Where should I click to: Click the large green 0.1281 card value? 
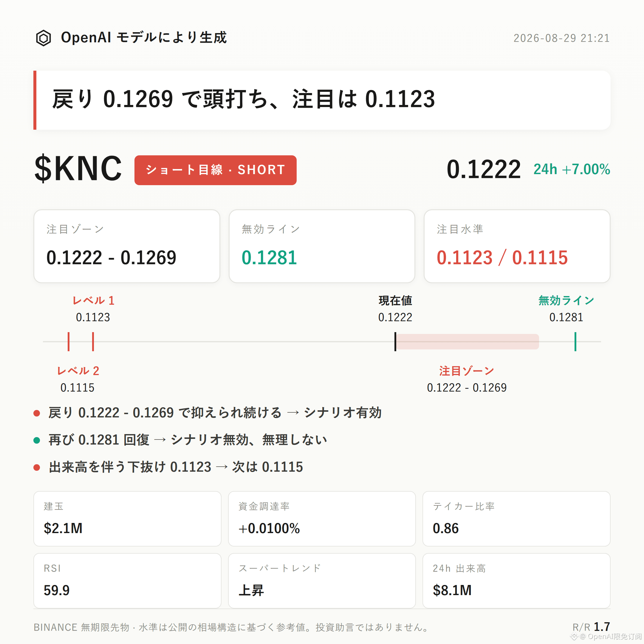click(x=269, y=258)
